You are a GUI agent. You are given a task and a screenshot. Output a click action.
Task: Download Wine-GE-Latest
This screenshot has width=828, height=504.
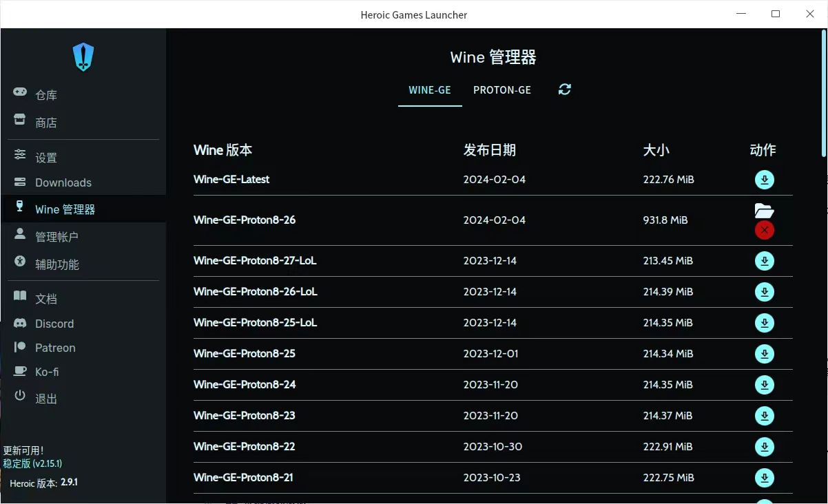point(765,180)
